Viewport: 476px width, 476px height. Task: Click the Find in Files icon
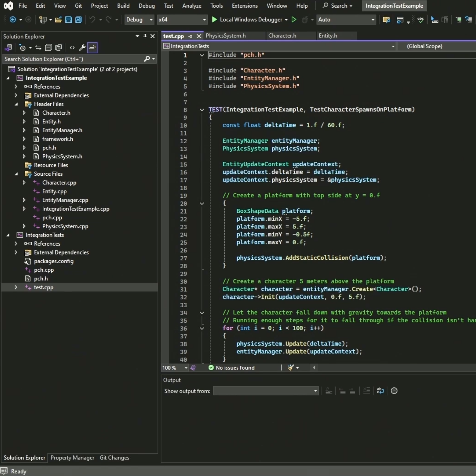[386, 20]
